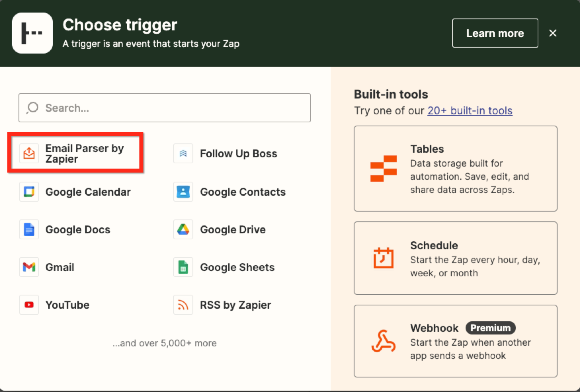Viewport: 580px width, 392px height.
Task: Click the magnifier icon in search box
Action: tap(32, 108)
